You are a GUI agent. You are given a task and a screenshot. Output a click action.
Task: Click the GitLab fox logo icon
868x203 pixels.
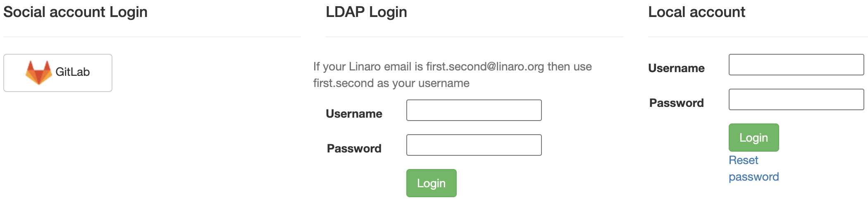[x=38, y=72]
